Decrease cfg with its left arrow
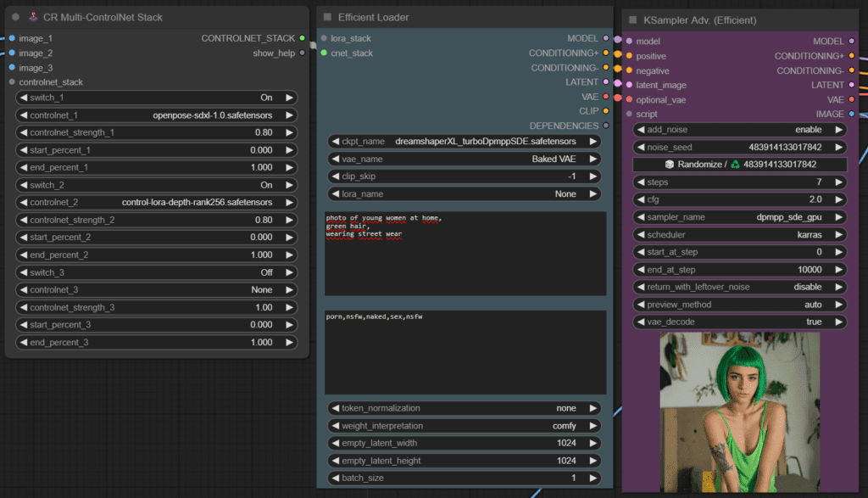 [641, 199]
